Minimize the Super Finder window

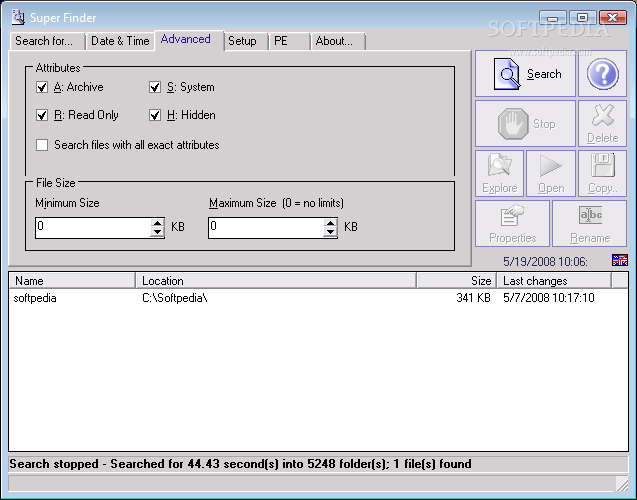point(552,18)
